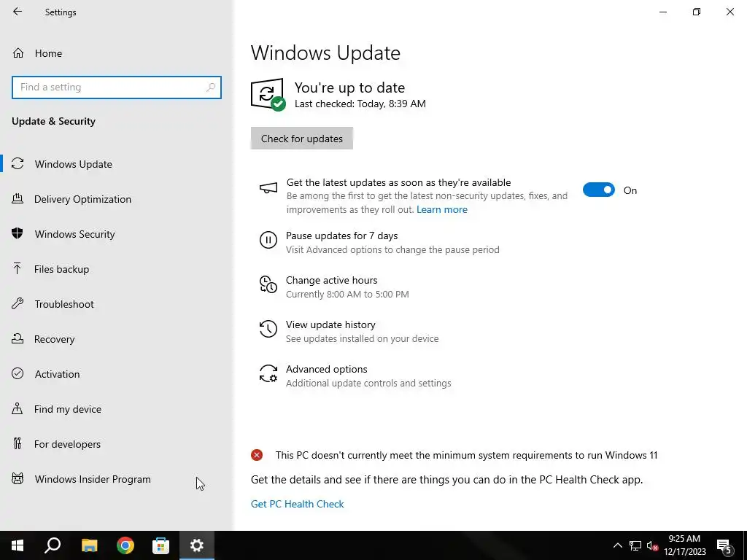Image resolution: width=747 pixels, height=560 pixels.
Task: Go to Activation settings
Action: (x=57, y=374)
